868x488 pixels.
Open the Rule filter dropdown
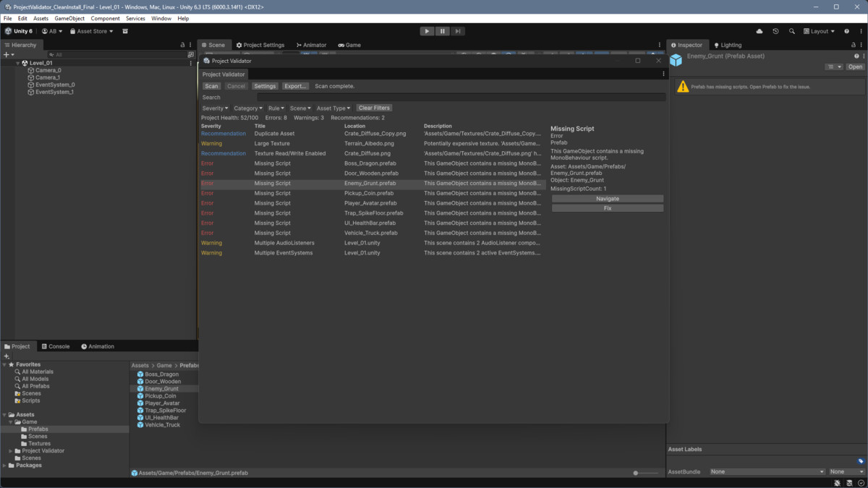276,108
